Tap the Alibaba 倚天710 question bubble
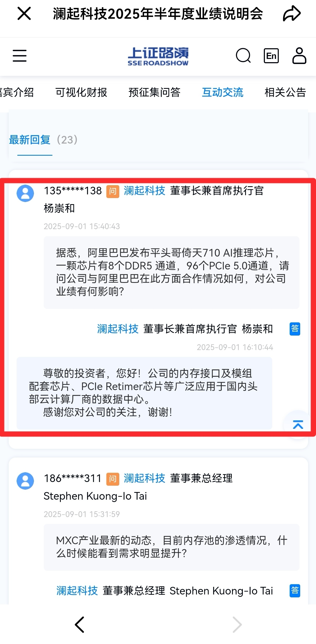This screenshot has width=316, height=644. tap(171, 273)
